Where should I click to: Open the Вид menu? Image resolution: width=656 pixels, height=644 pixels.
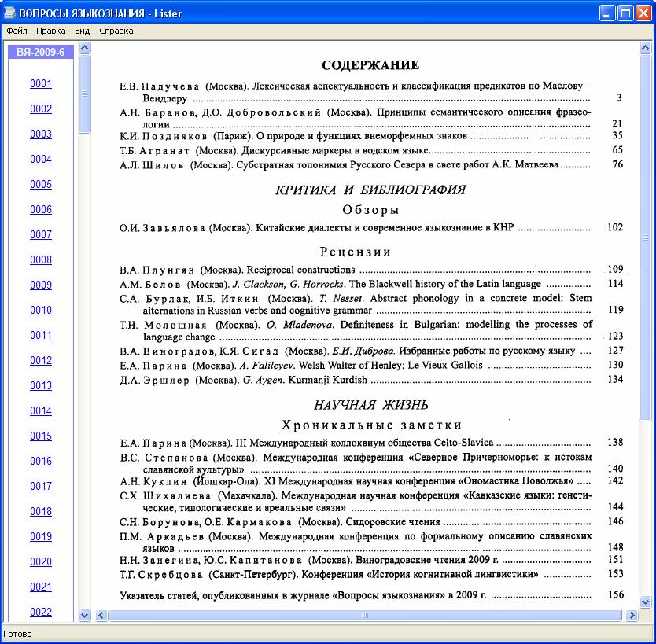click(82, 31)
